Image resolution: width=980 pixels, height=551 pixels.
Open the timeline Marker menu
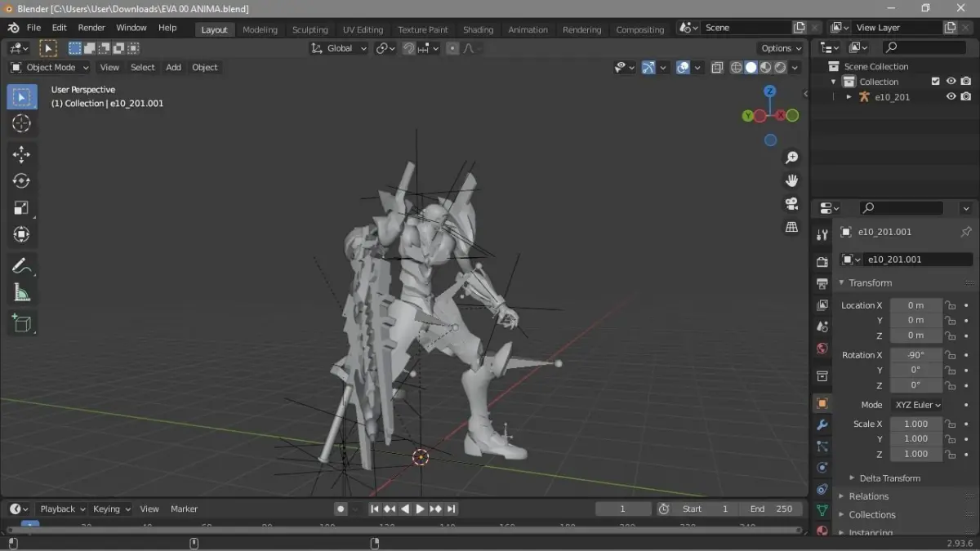(x=184, y=509)
